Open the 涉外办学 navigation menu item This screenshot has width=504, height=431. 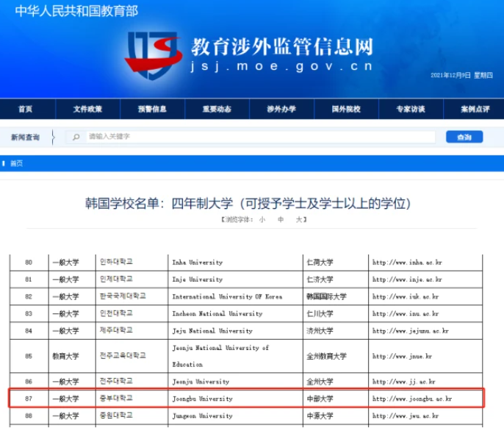[281, 109]
